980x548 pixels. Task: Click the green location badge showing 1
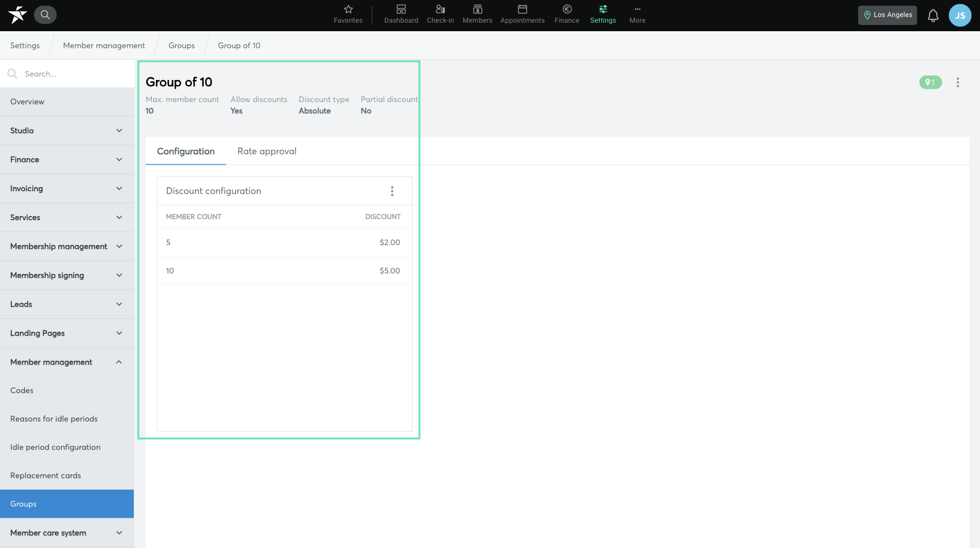(930, 82)
